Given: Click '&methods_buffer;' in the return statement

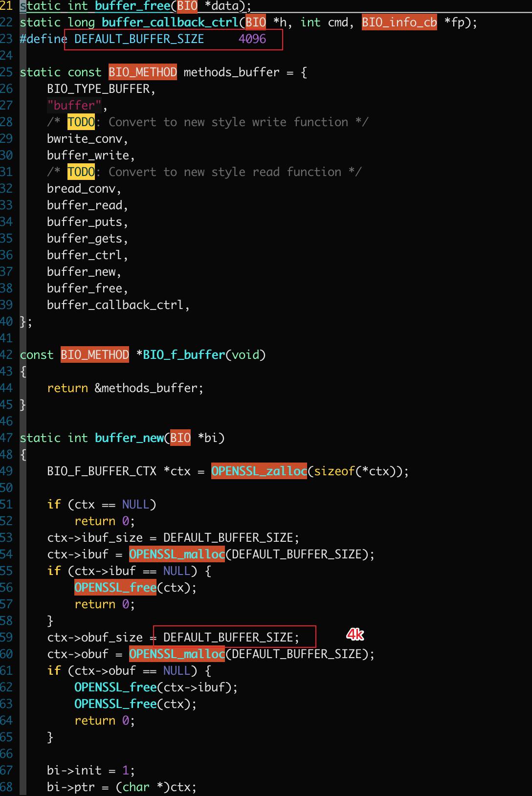Looking at the screenshot, I should (149, 388).
